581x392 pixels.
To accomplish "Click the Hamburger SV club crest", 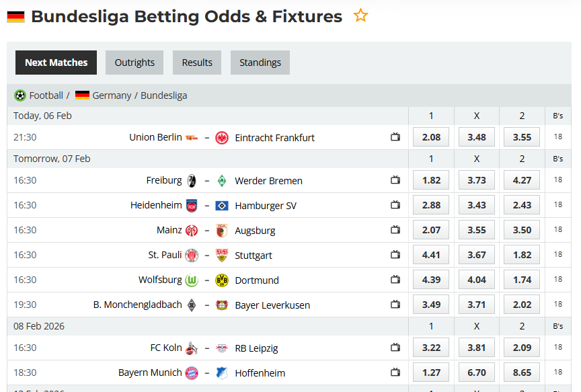I will coord(222,205).
